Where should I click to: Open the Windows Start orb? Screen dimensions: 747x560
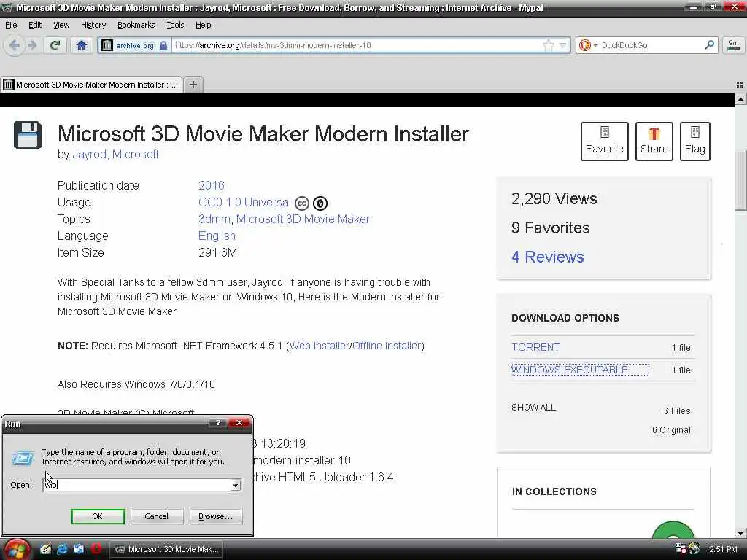click(x=17, y=549)
